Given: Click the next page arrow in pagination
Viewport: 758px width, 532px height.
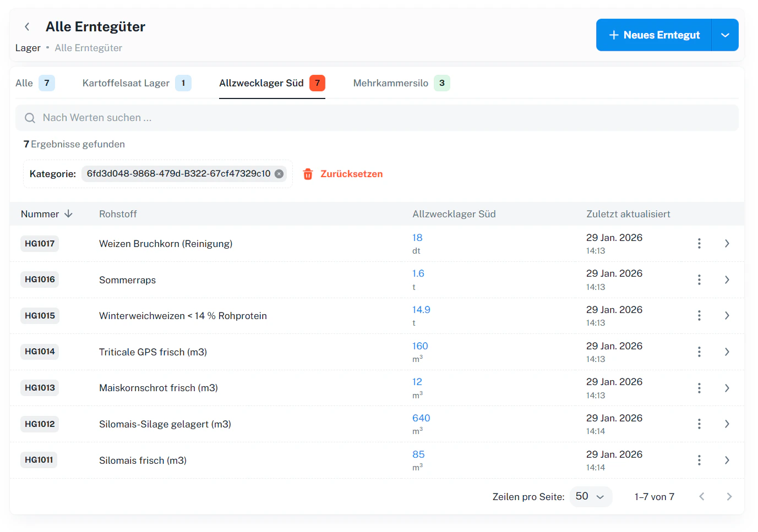Looking at the screenshot, I should tap(729, 496).
